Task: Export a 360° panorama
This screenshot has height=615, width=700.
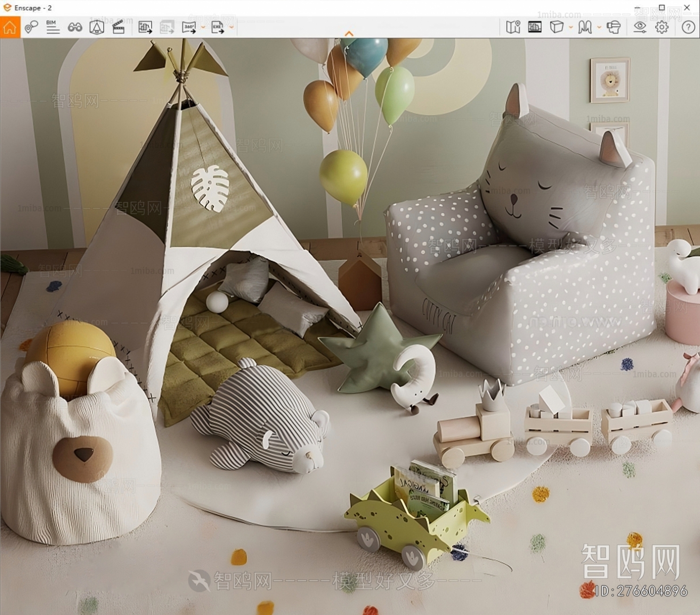Action: [x=189, y=27]
